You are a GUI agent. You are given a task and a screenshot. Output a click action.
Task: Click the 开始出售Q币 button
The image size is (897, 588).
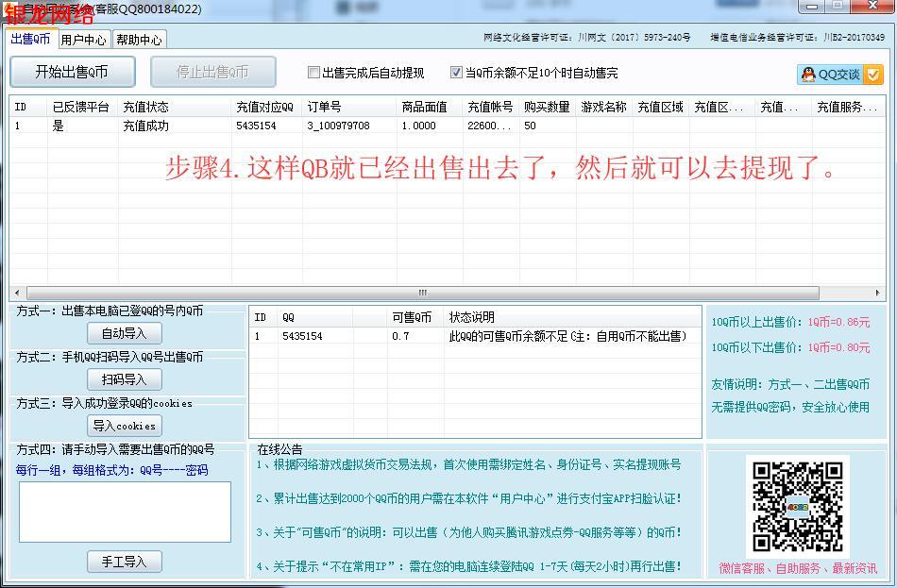[x=72, y=72]
